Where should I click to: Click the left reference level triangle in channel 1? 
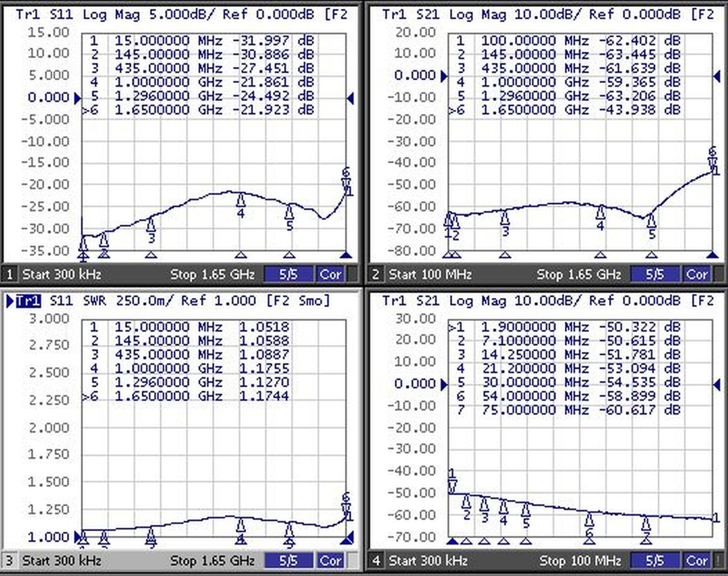(78, 98)
